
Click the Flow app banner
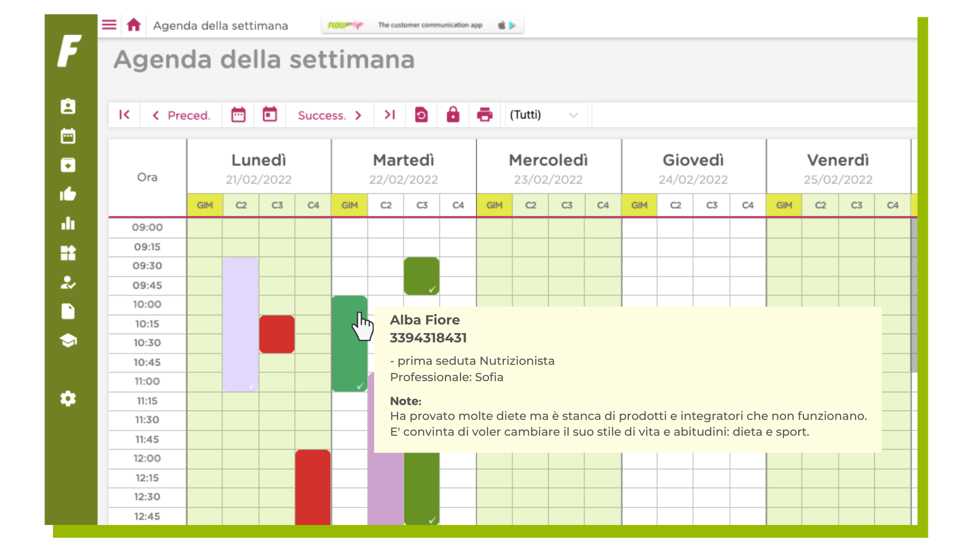(423, 25)
